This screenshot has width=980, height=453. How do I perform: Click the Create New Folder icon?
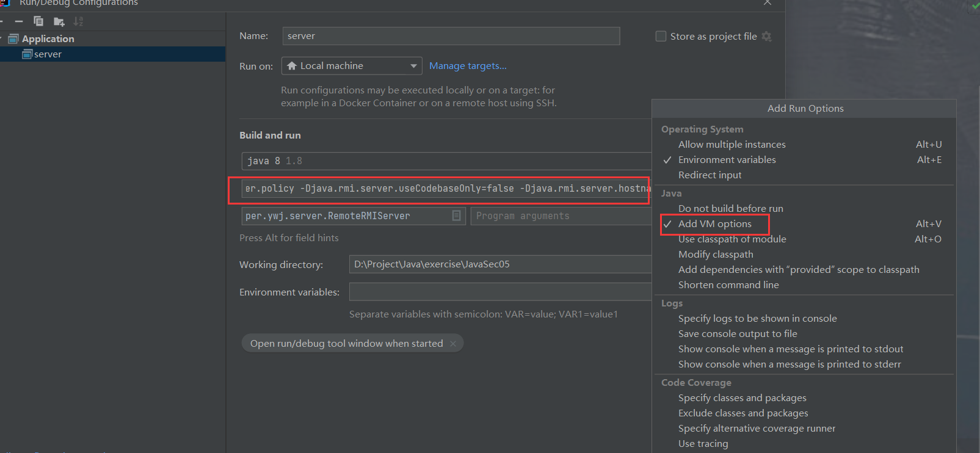click(59, 21)
